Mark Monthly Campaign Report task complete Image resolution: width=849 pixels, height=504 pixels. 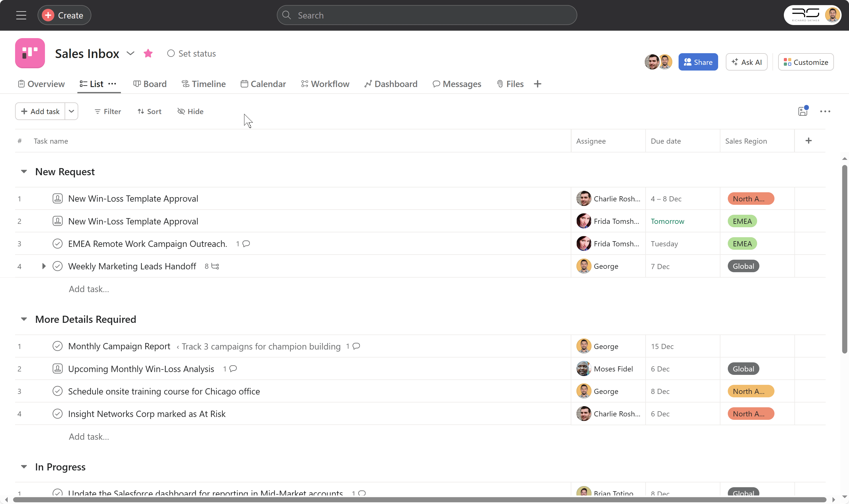click(x=57, y=346)
